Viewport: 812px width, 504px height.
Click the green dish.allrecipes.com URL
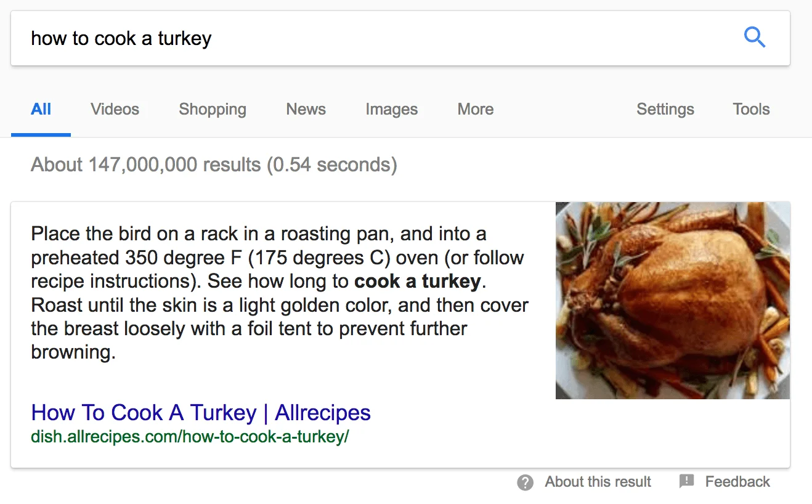[x=190, y=436]
